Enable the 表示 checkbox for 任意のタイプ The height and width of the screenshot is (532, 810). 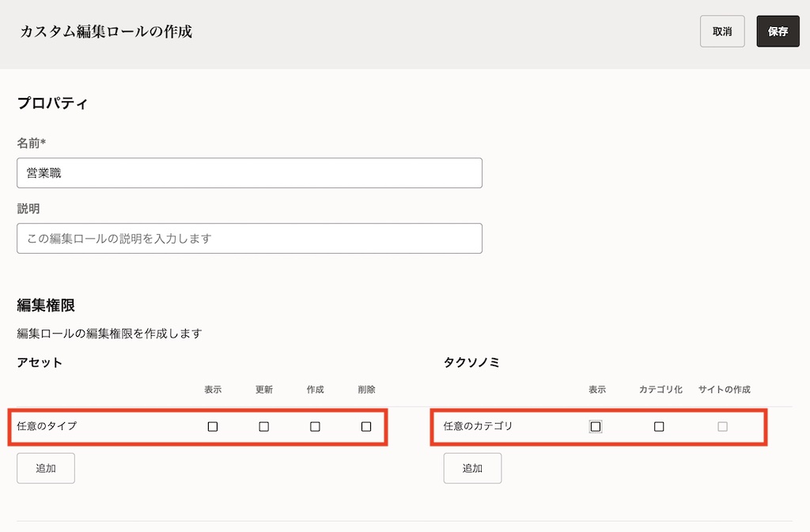click(x=212, y=426)
